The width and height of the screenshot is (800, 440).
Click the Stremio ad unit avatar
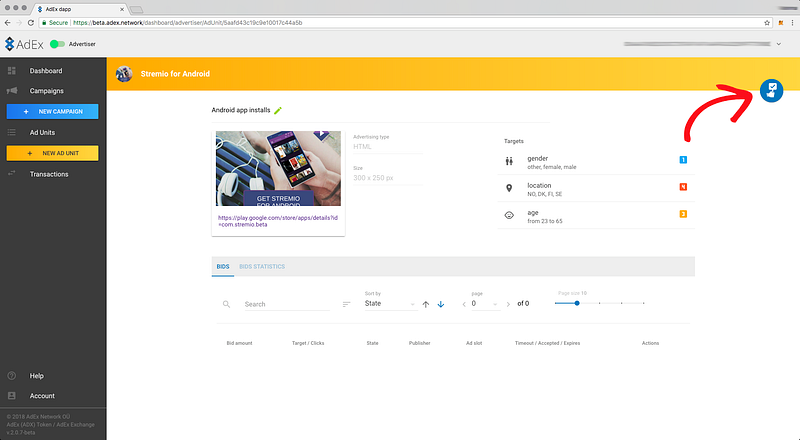point(124,74)
